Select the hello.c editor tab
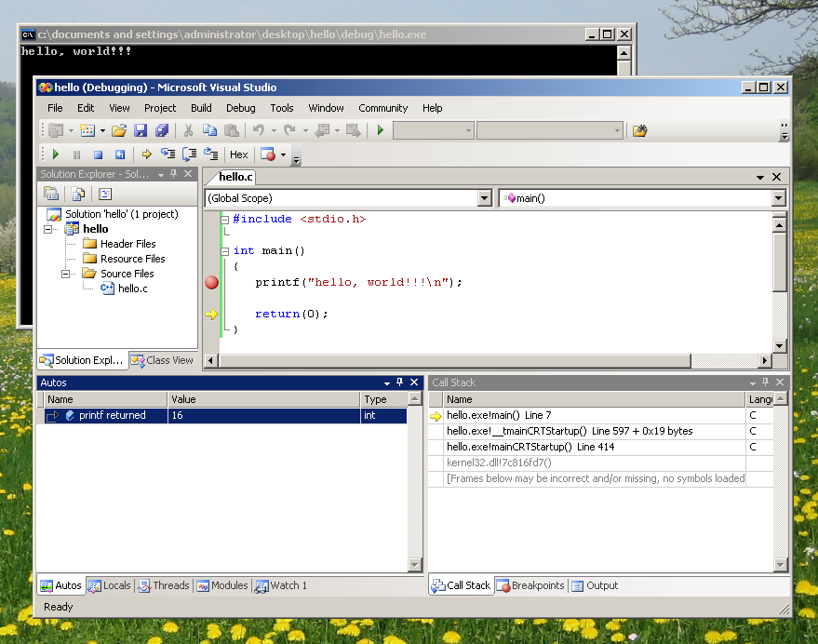818x644 pixels. tap(235, 177)
